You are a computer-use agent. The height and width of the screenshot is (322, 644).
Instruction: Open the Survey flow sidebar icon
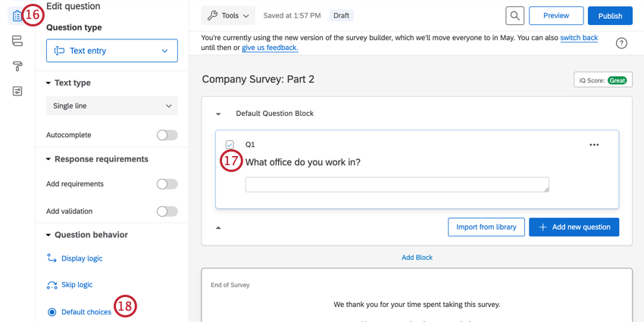(17, 41)
